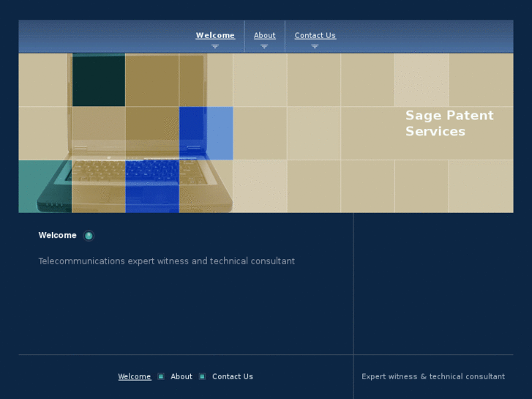Click the teal round icon beside Welcome heading
Viewport: 532px width, 399px height.
[89, 236]
